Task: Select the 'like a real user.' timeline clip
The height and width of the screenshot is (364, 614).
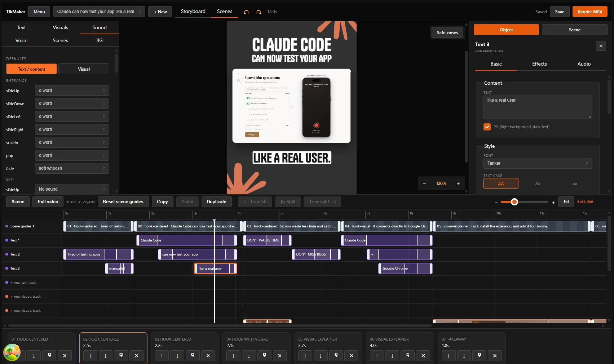Action: (x=215, y=268)
